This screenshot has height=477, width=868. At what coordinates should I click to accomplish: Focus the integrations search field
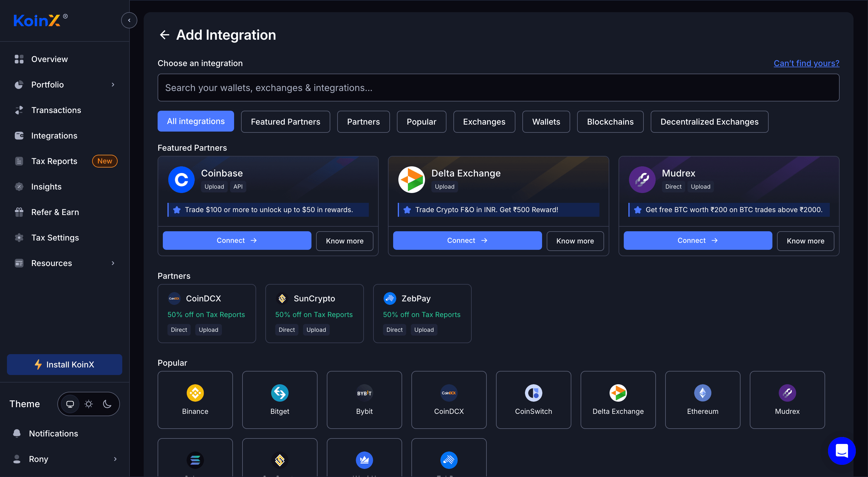(x=498, y=88)
